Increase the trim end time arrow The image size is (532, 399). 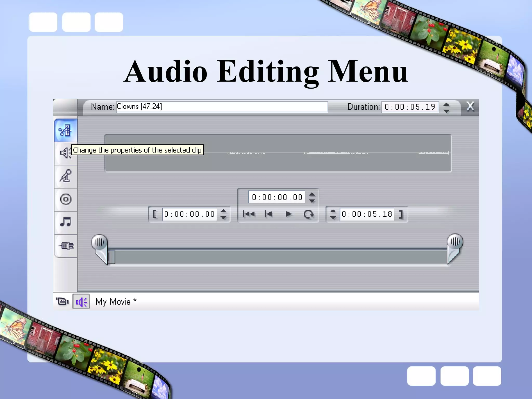click(x=333, y=211)
